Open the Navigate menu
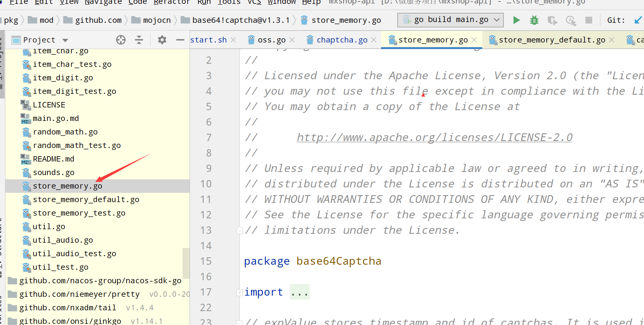Viewport: 644px width, 325px height. coord(103,2)
